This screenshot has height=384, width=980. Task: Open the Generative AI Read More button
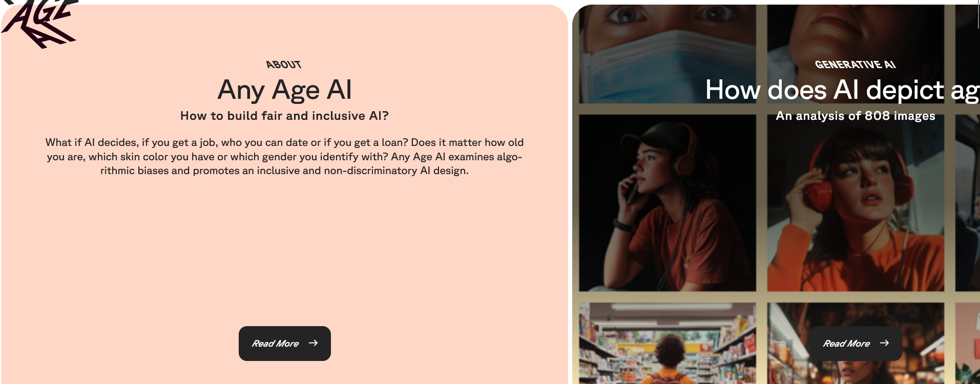coord(856,344)
